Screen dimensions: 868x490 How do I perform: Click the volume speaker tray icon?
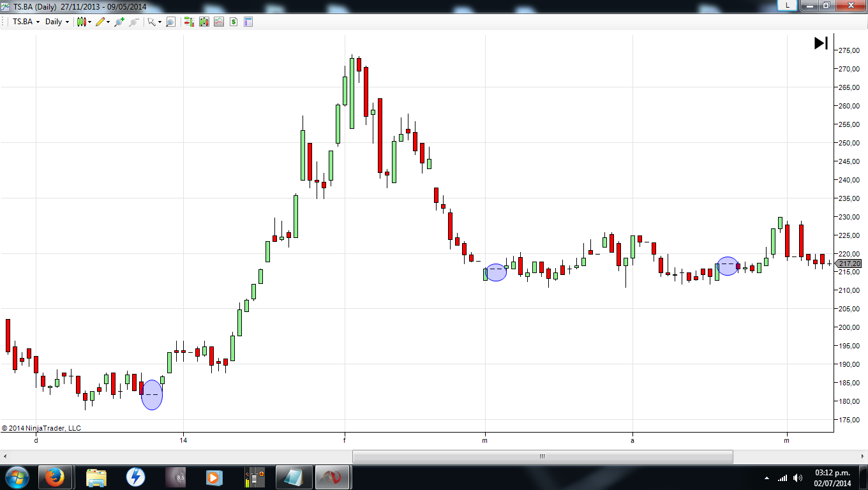point(798,477)
